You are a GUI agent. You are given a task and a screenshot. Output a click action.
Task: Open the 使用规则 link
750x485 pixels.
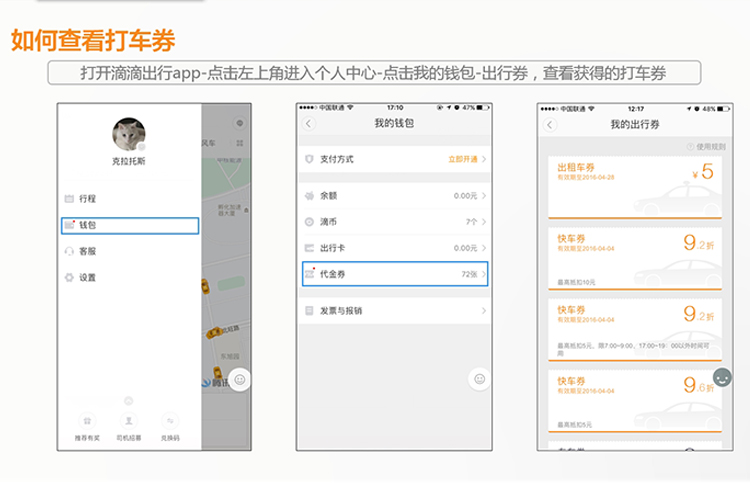(x=711, y=147)
